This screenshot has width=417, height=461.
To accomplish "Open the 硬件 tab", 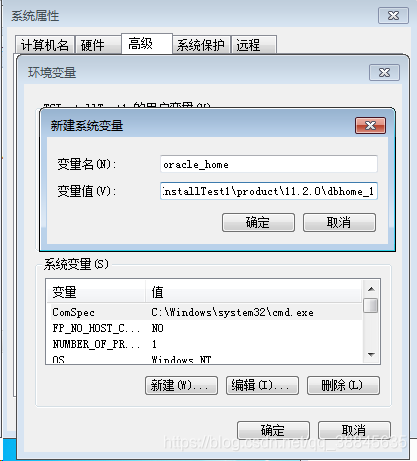I will coord(98,45).
